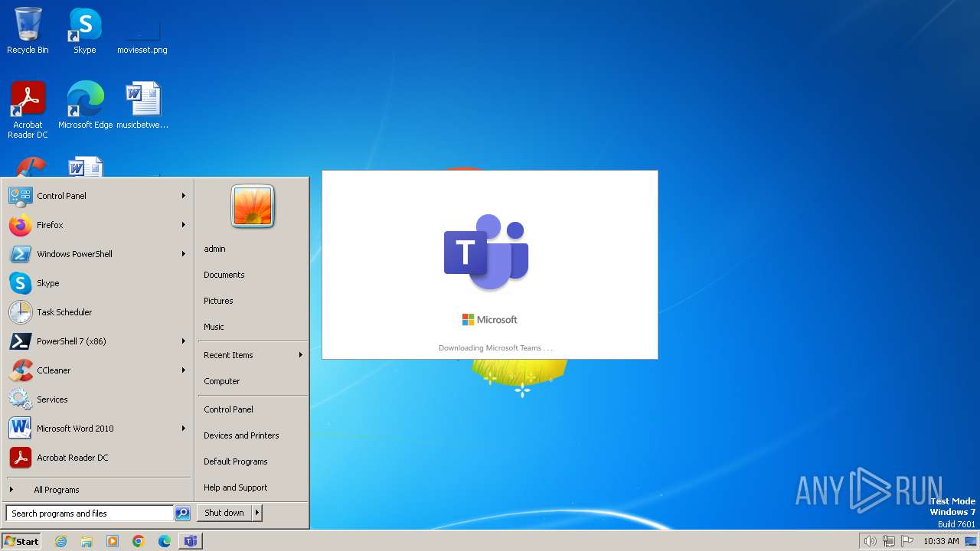The image size is (980, 551).
Task: Open the Recycle Bin desktop icon
Action: click(28, 31)
